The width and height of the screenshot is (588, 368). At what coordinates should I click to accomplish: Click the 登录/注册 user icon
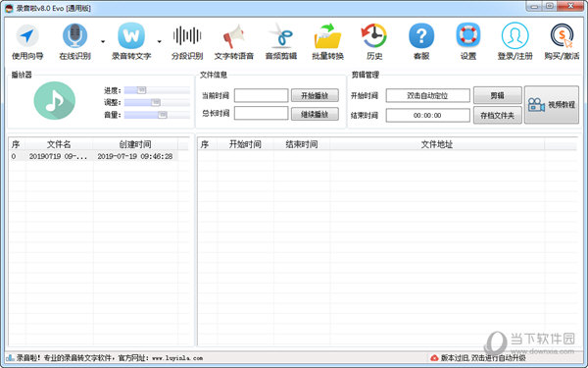coord(514,35)
